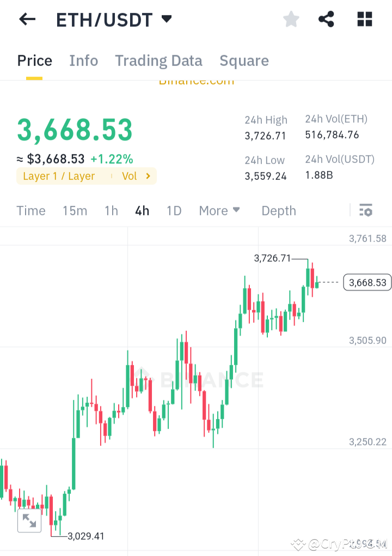Viewport: 392px width, 556px height.
Task: Switch chart to 15m timeframe
Action: [x=75, y=210]
